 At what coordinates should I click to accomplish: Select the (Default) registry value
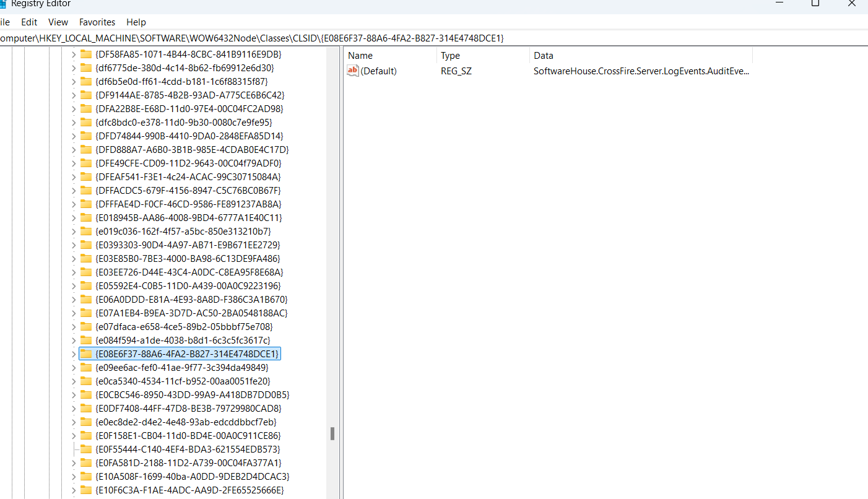pos(378,71)
